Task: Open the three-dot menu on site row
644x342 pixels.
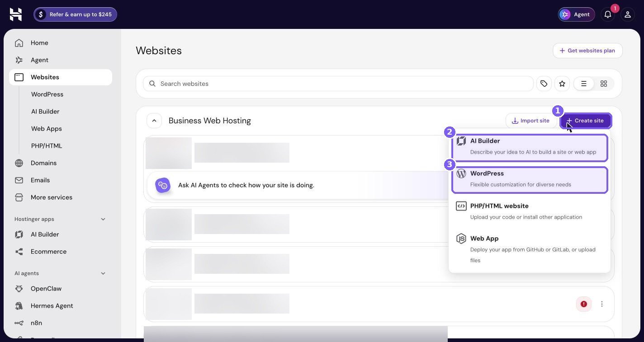Action: click(x=602, y=304)
